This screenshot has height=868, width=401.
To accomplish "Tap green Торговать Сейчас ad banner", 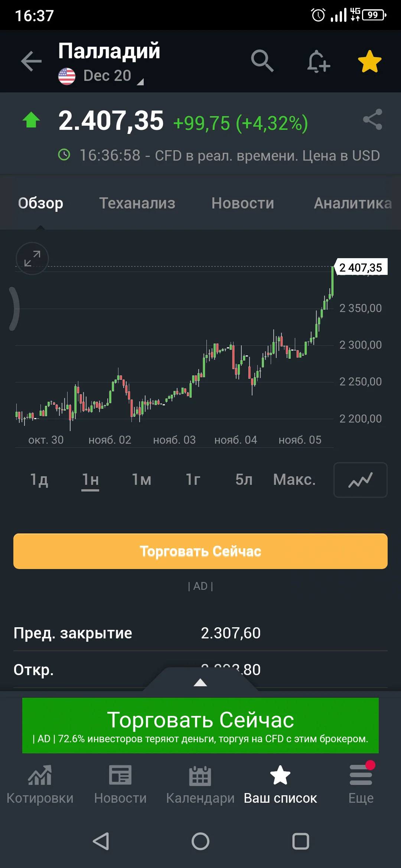I will click(x=200, y=726).
